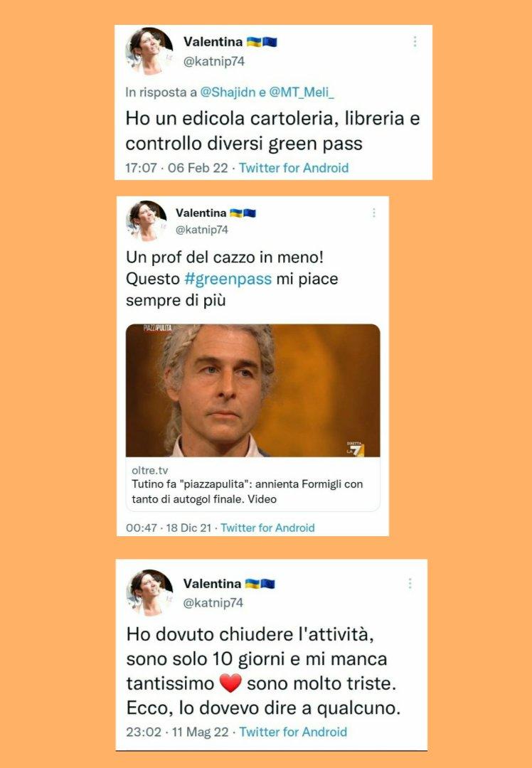
Task: Click Valentina's name in third tweet
Action: [x=212, y=583]
